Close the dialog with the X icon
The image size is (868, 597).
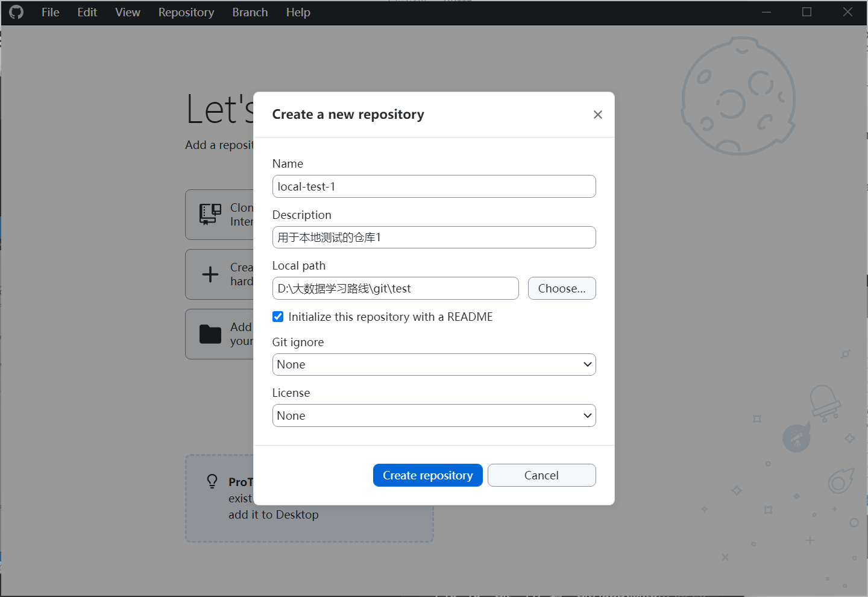pyautogui.click(x=597, y=115)
